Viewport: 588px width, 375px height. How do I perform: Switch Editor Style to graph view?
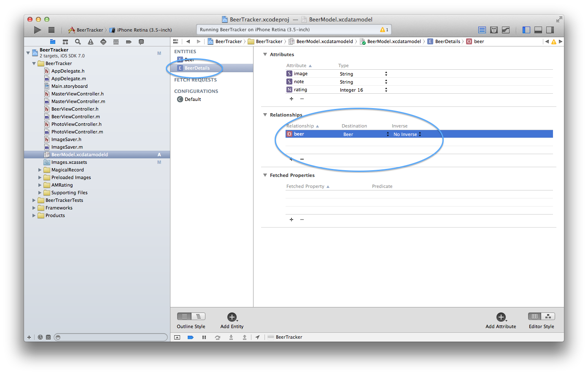coord(548,316)
